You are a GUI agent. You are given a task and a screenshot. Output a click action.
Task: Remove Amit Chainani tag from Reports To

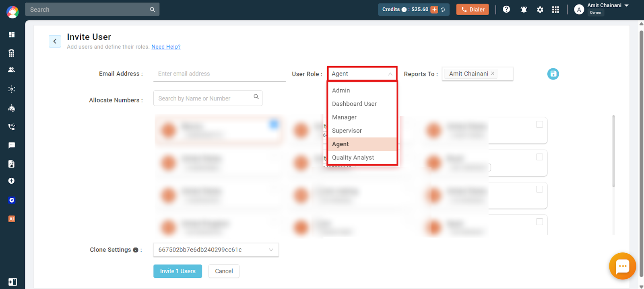pyautogui.click(x=493, y=74)
